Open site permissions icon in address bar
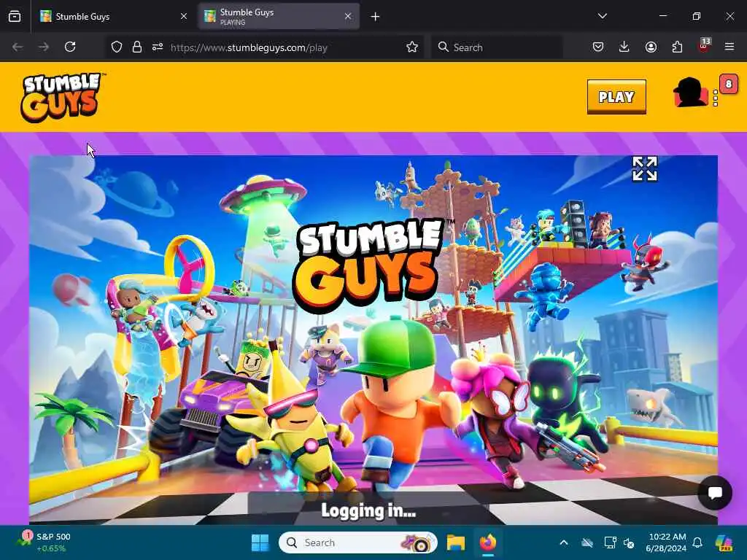The width and height of the screenshot is (747, 560). pyautogui.click(x=158, y=47)
